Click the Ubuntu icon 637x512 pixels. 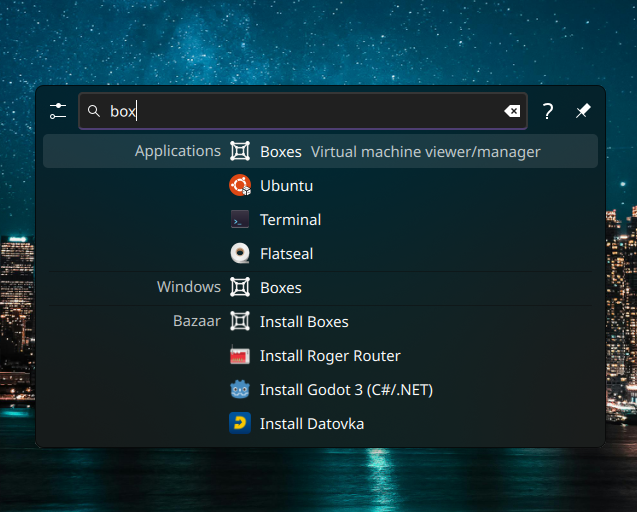pyautogui.click(x=240, y=185)
